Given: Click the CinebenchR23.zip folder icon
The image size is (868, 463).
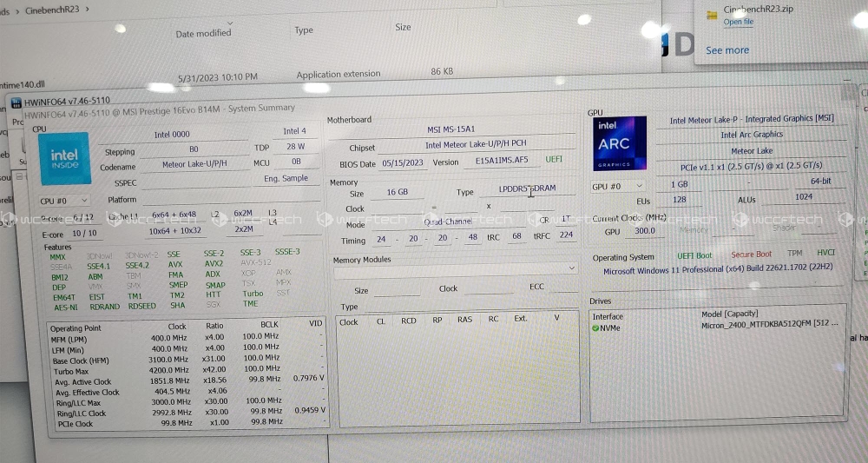Looking at the screenshot, I should tap(707, 14).
